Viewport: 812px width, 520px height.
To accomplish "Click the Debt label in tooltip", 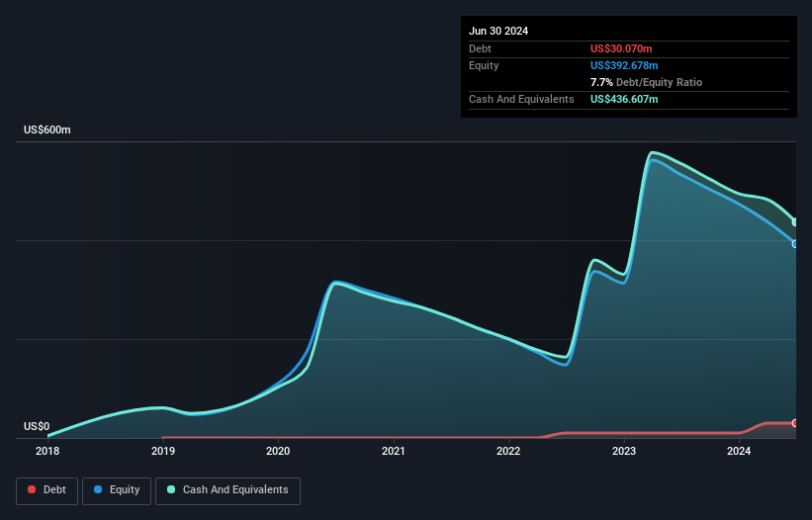I will click(x=480, y=48).
